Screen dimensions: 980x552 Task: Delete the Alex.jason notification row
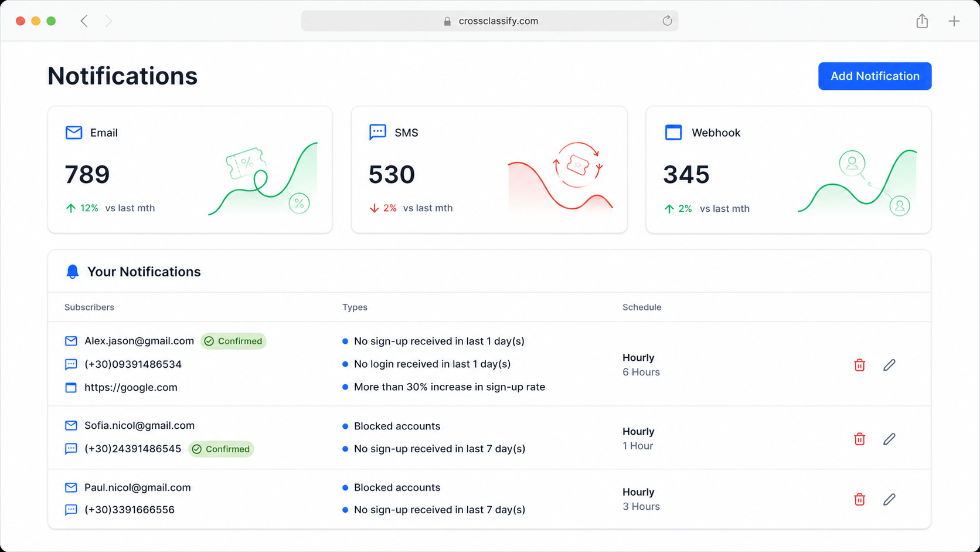pyautogui.click(x=859, y=365)
